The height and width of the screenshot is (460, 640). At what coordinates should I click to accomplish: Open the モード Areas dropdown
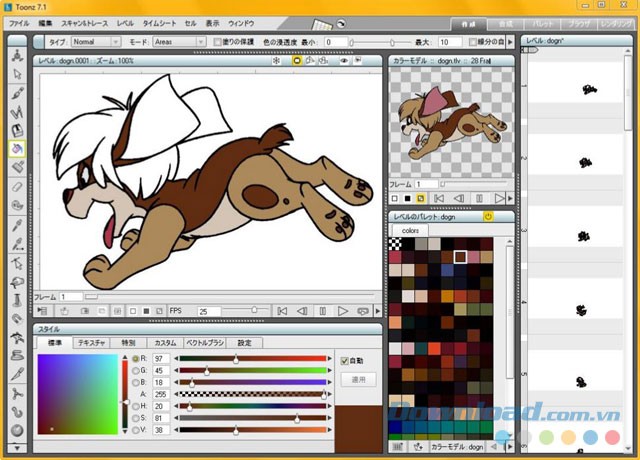coord(180,42)
